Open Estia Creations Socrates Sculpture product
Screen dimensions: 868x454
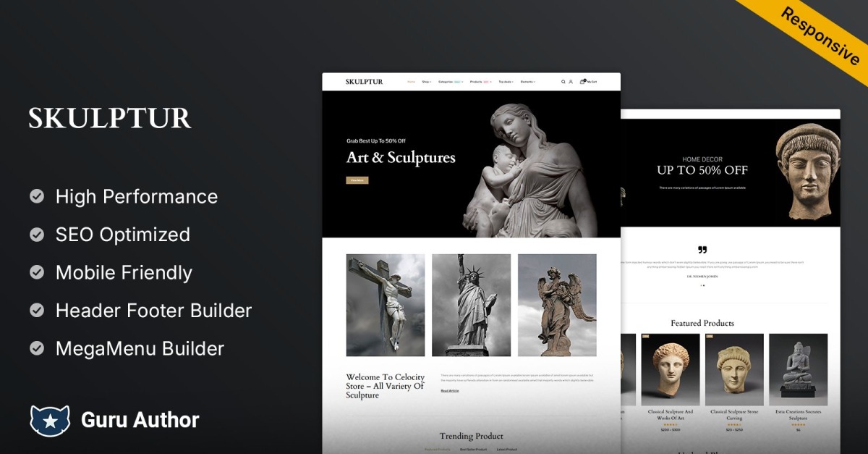point(798,415)
